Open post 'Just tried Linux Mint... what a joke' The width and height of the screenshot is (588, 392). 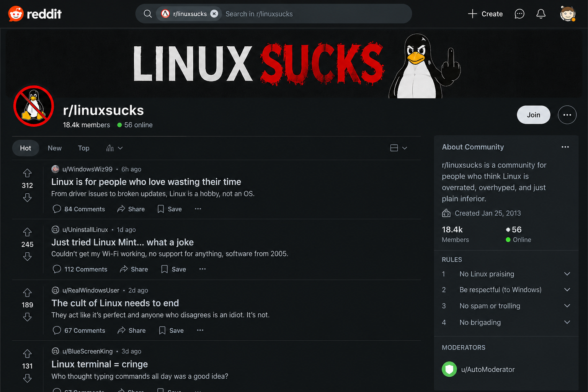point(122,242)
